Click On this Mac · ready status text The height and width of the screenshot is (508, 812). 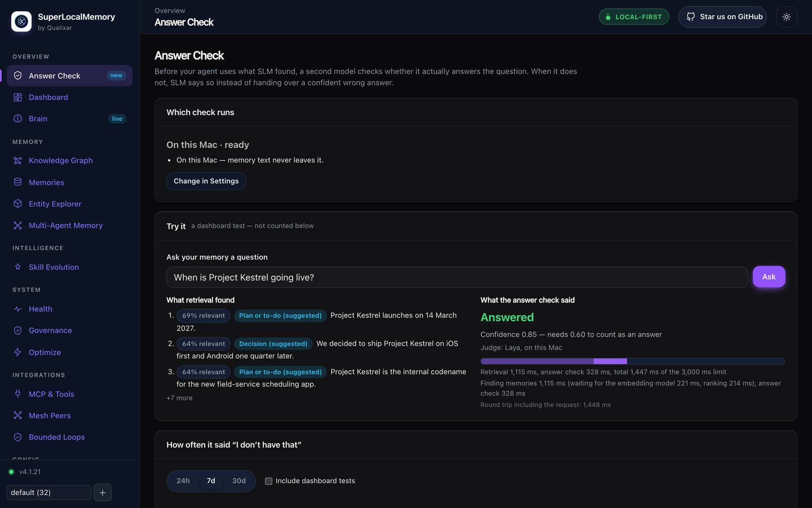click(208, 145)
